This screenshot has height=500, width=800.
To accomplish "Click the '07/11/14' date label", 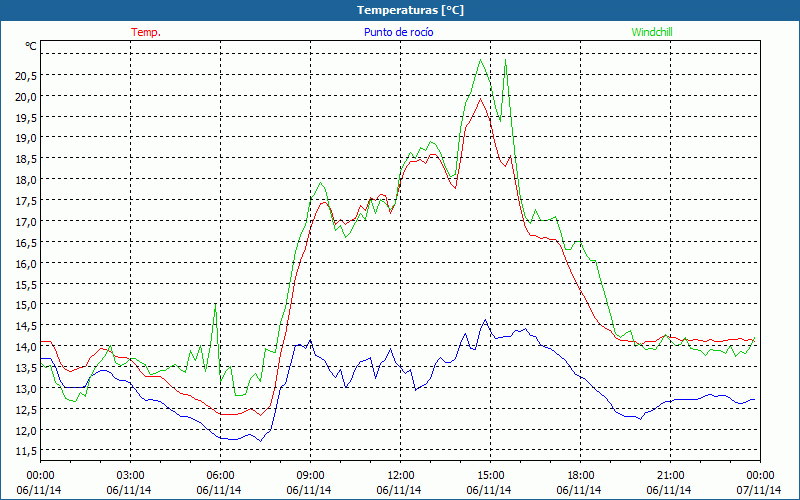I will click(759, 490).
